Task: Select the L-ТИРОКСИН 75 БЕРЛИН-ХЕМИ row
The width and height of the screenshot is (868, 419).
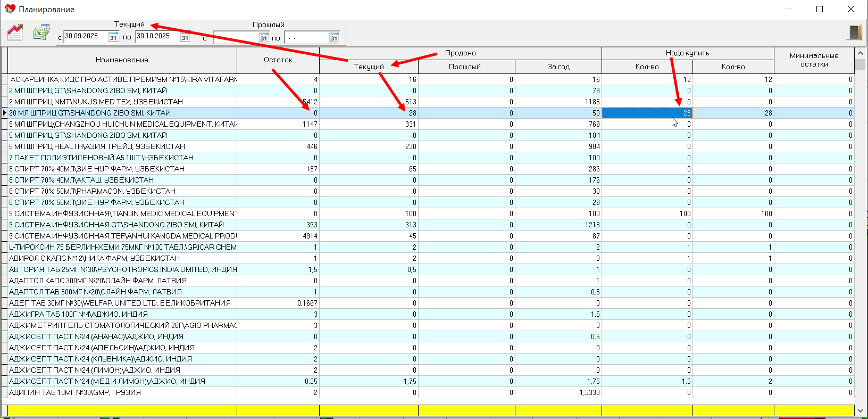Action: coord(122,247)
